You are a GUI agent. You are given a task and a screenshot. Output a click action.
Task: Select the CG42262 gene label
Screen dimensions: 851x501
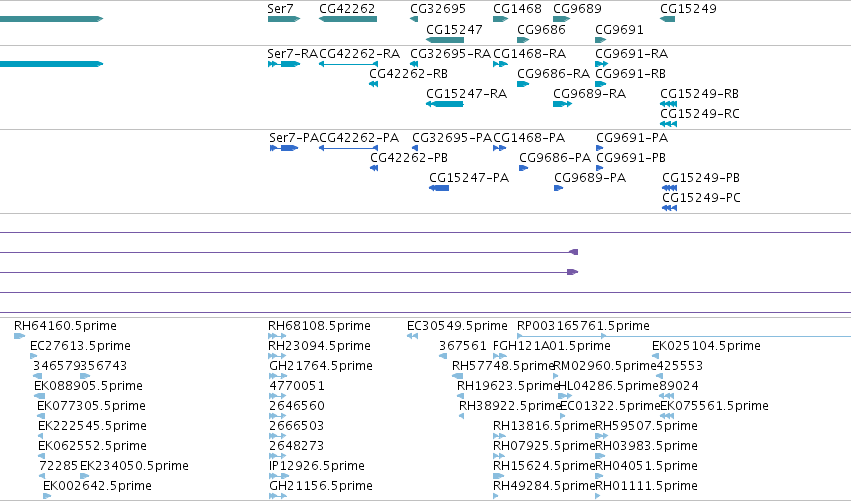(x=347, y=9)
